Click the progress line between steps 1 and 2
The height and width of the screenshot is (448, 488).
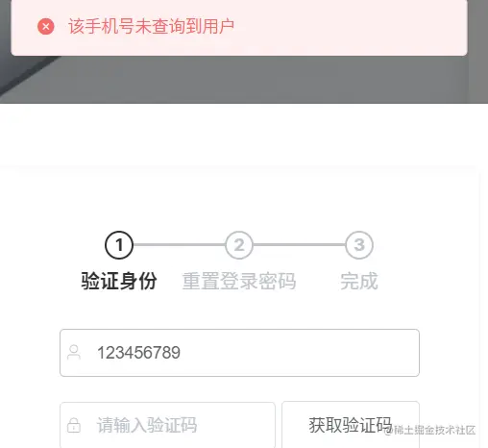pyautogui.click(x=180, y=245)
